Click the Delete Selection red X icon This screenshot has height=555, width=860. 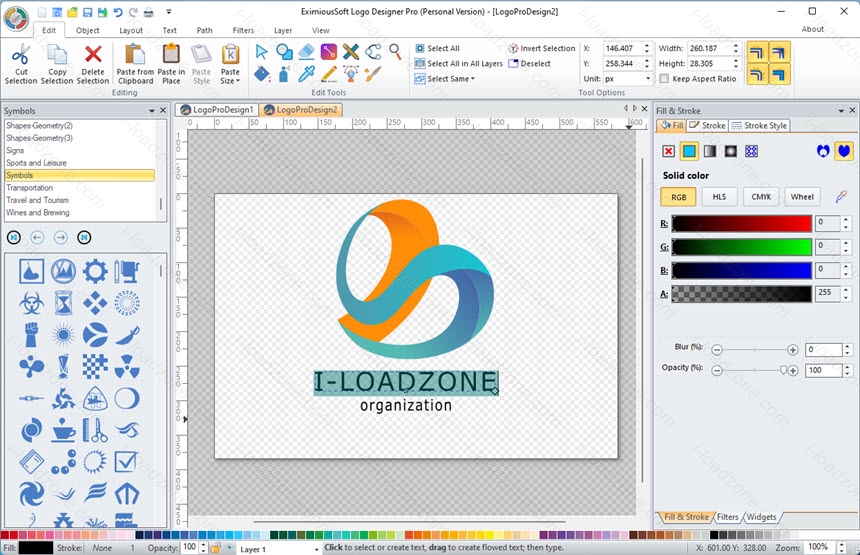pos(93,54)
